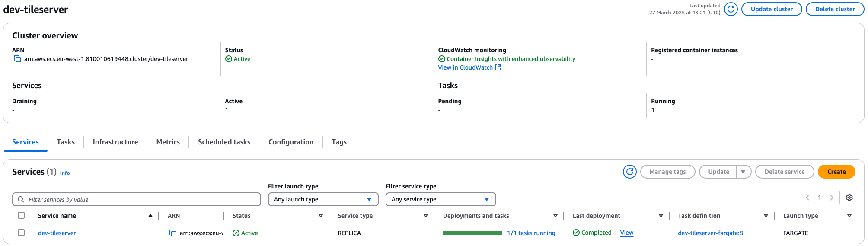This screenshot has width=868, height=246.
Task: Switch to the Tasks tab
Action: 66,142
